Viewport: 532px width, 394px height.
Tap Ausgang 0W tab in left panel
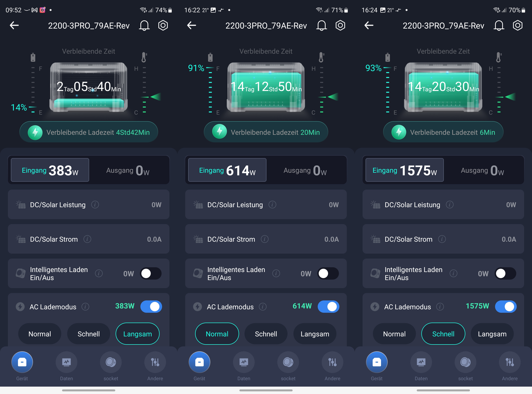coord(128,170)
